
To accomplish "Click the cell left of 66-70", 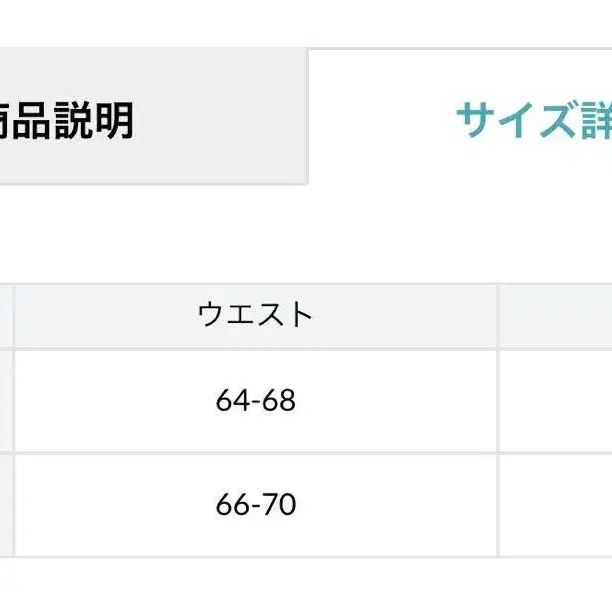I will [6, 505].
